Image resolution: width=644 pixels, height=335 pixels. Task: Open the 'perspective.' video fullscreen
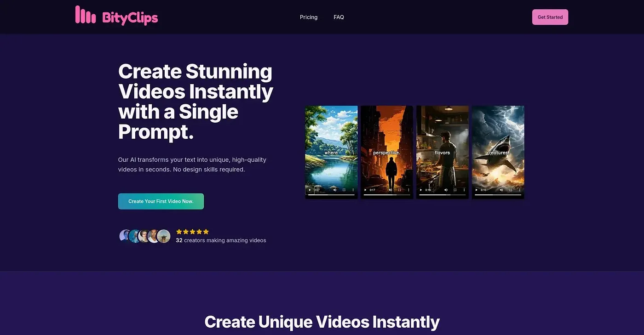[399, 190]
